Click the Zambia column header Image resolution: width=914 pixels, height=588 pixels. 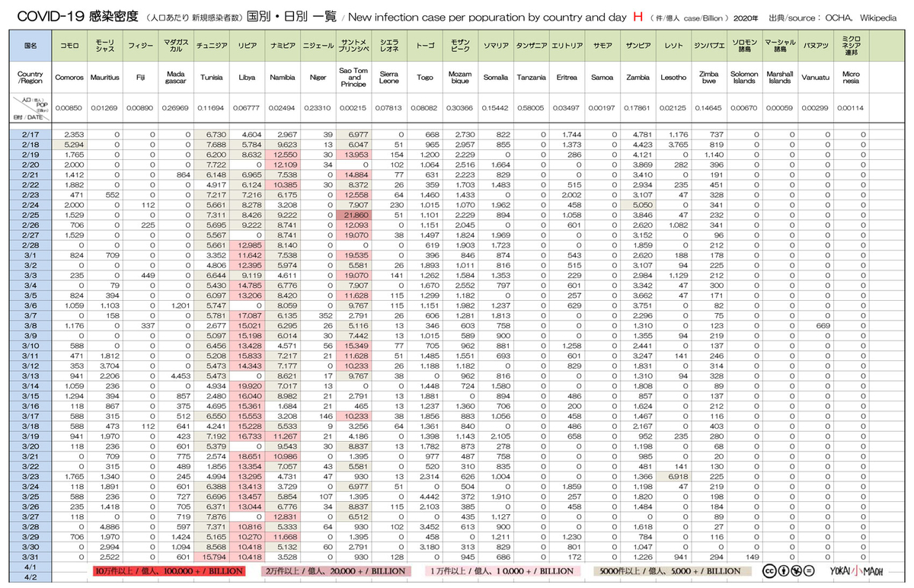pos(638,78)
